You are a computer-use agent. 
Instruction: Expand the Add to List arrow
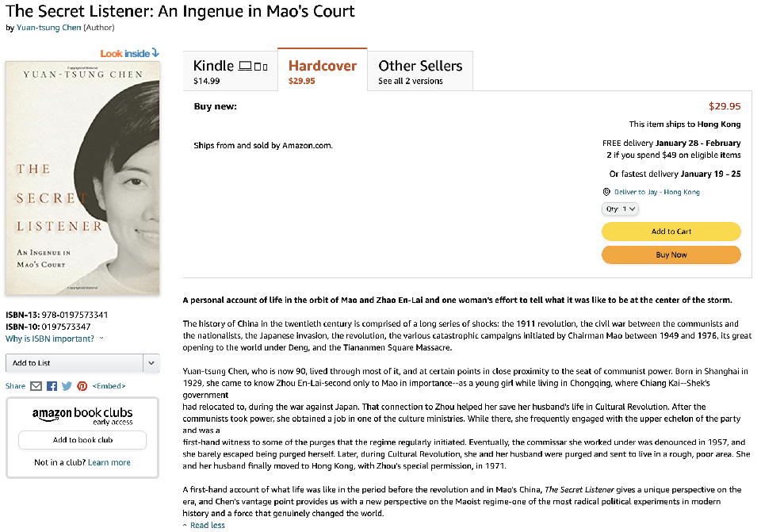coord(151,363)
